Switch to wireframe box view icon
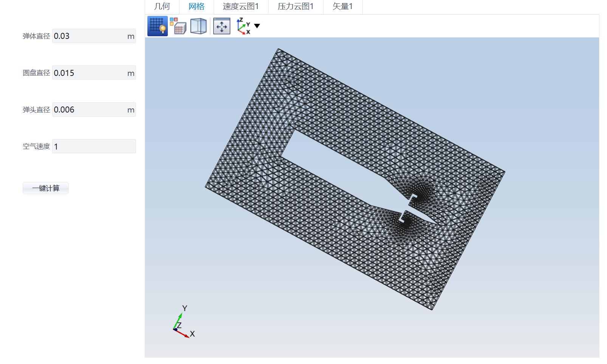 [x=198, y=26]
